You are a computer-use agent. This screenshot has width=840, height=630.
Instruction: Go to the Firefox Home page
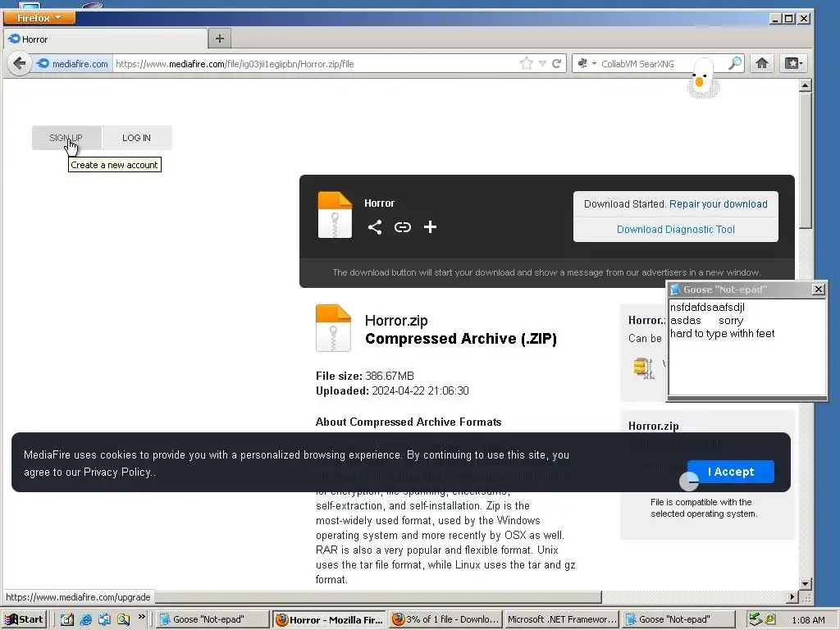pos(762,63)
